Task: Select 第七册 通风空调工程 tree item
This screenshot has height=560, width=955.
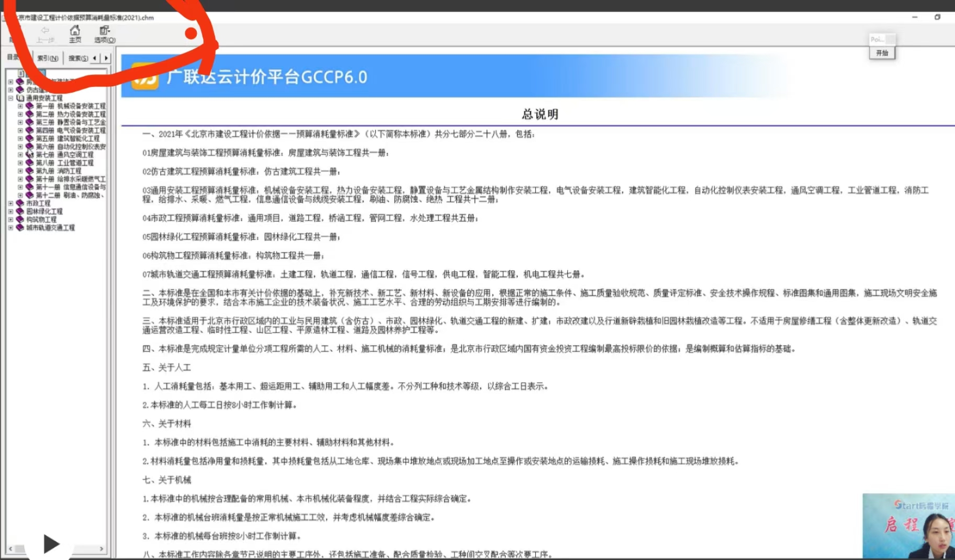Action: [64, 155]
